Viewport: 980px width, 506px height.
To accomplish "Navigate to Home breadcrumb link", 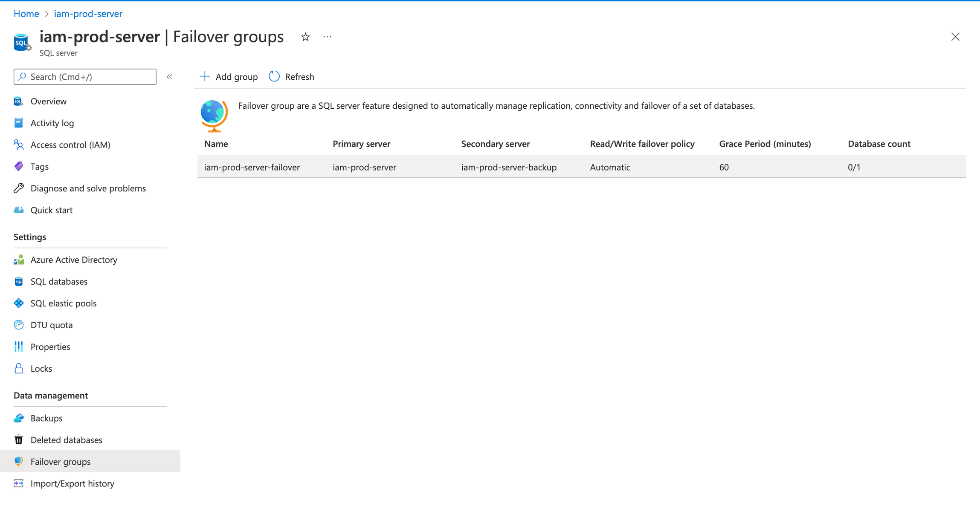I will pos(26,14).
